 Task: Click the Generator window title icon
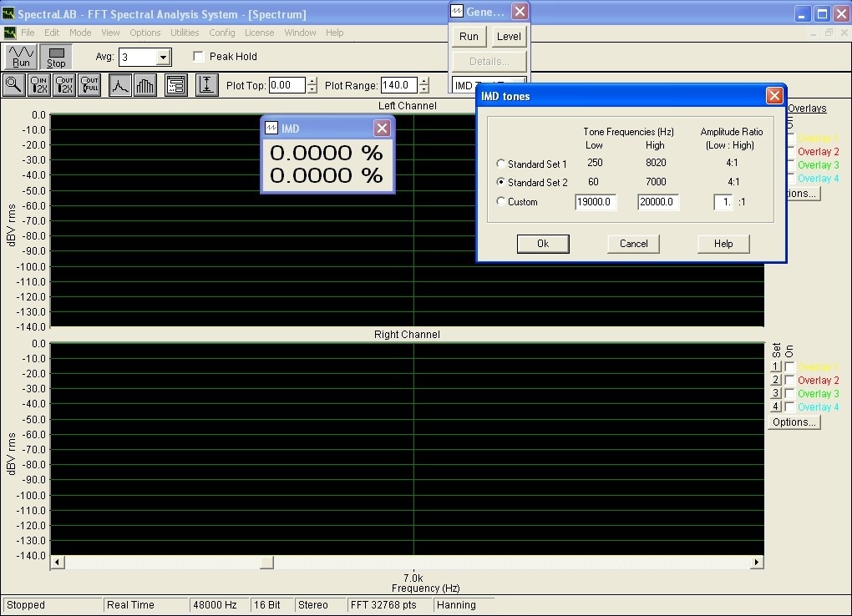457,12
